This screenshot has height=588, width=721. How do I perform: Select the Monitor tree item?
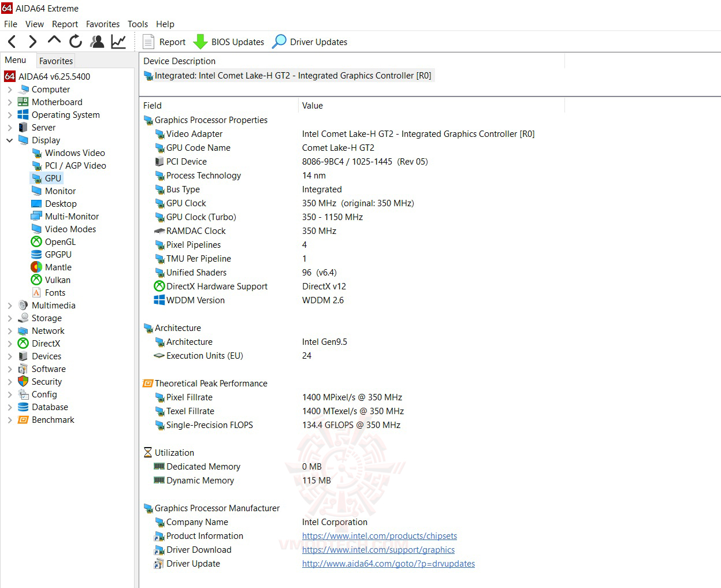pyautogui.click(x=53, y=191)
